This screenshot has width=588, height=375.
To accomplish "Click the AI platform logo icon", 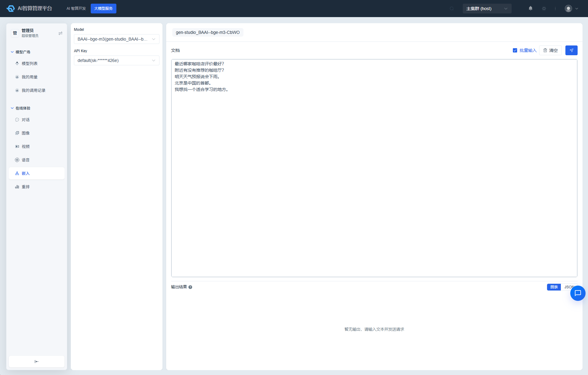I will coord(11,9).
